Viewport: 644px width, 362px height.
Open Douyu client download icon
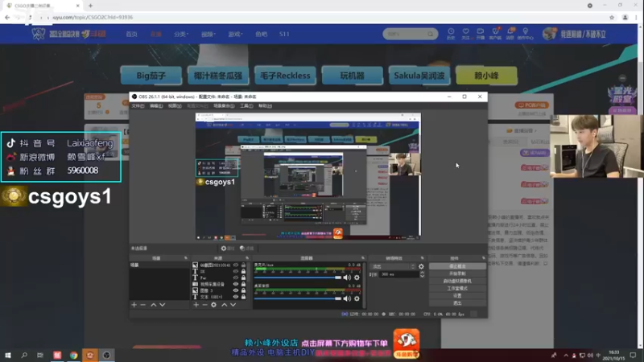pos(495,34)
